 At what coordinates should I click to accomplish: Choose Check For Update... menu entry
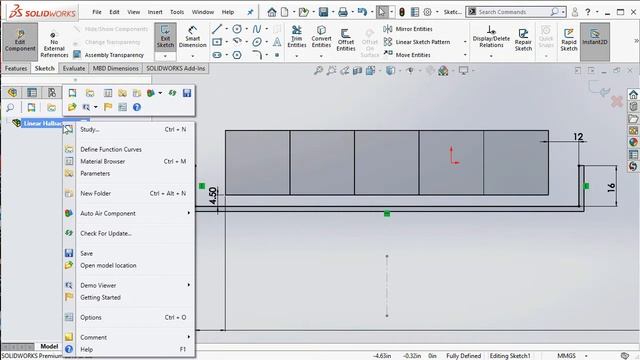pyautogui.click(x=129, y=233)
